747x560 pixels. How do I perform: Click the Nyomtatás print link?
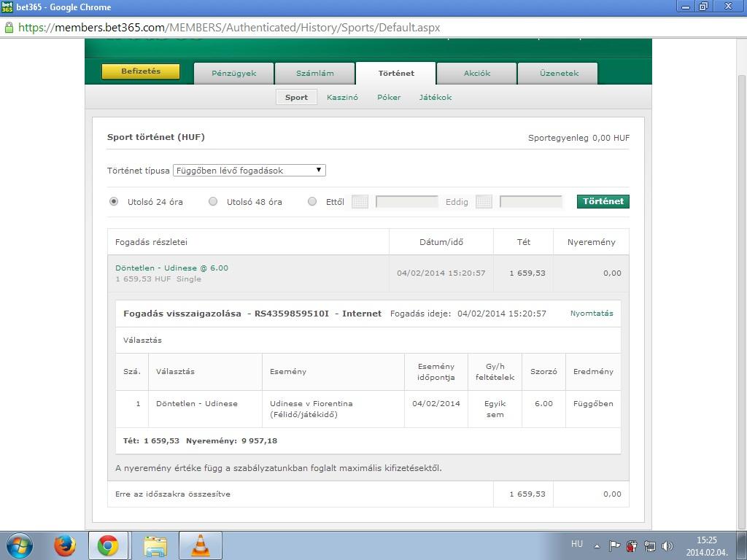(x=592, y=314)
